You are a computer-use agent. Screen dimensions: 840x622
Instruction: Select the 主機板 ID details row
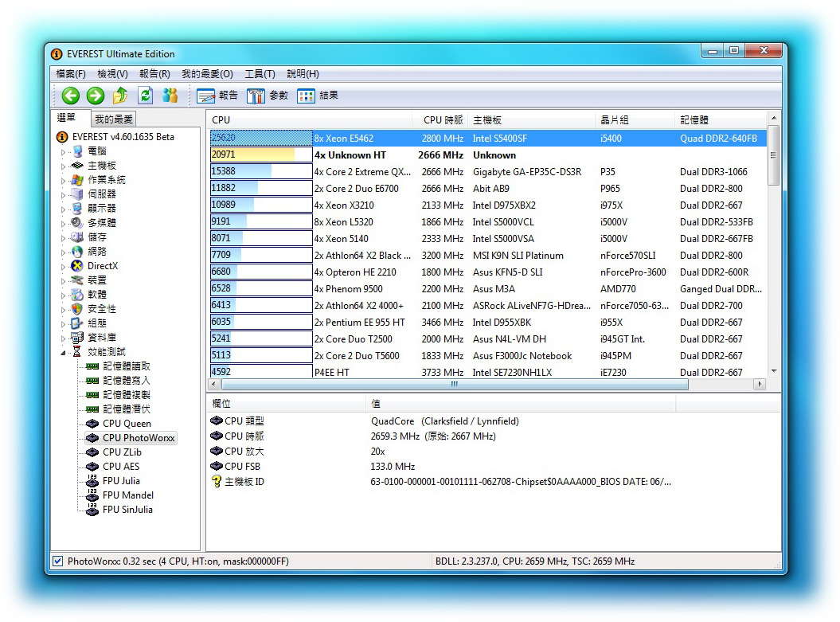(440, 482)
